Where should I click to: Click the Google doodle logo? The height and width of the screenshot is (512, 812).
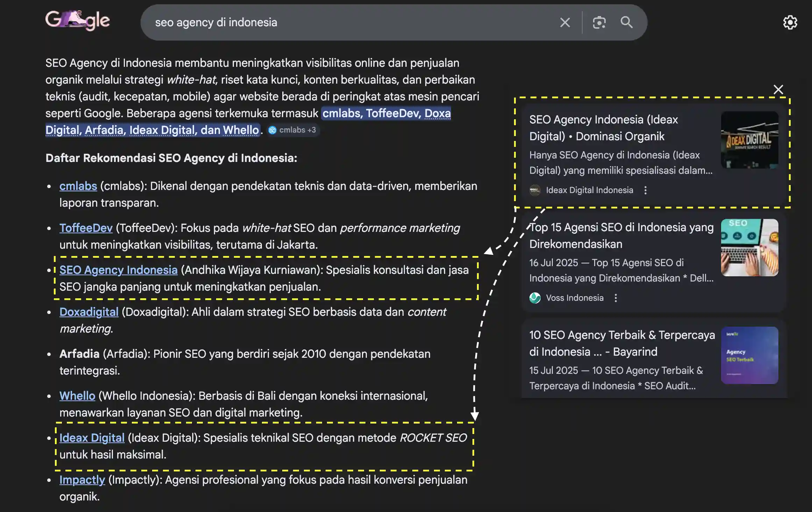coord(77,21)
